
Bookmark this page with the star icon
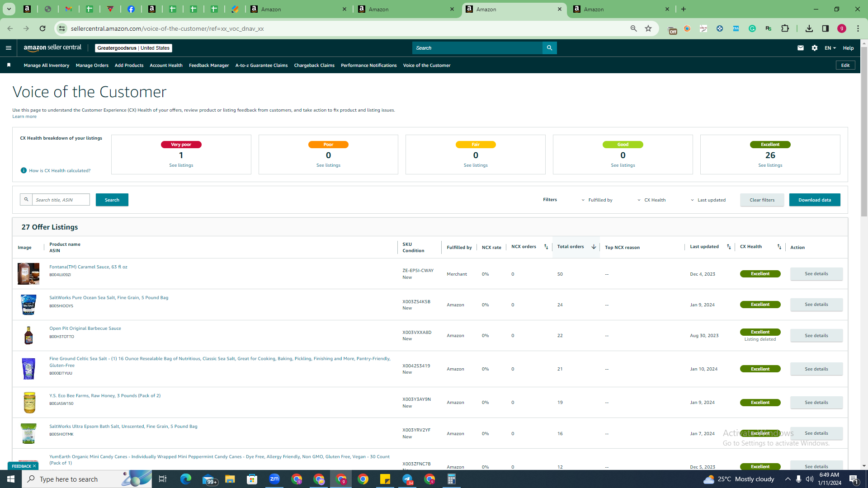pyautogui.click(x=648, y=28)
